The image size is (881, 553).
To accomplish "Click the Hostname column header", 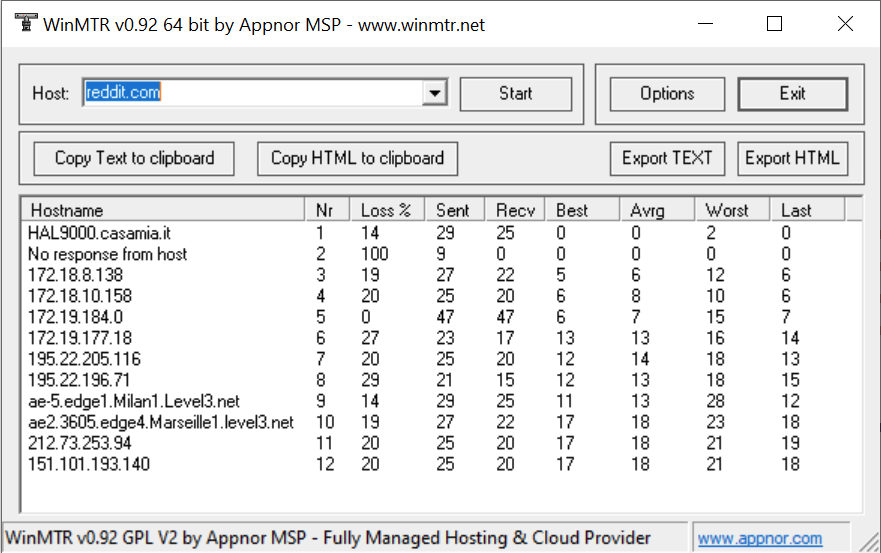I will (x=163, y=210).
